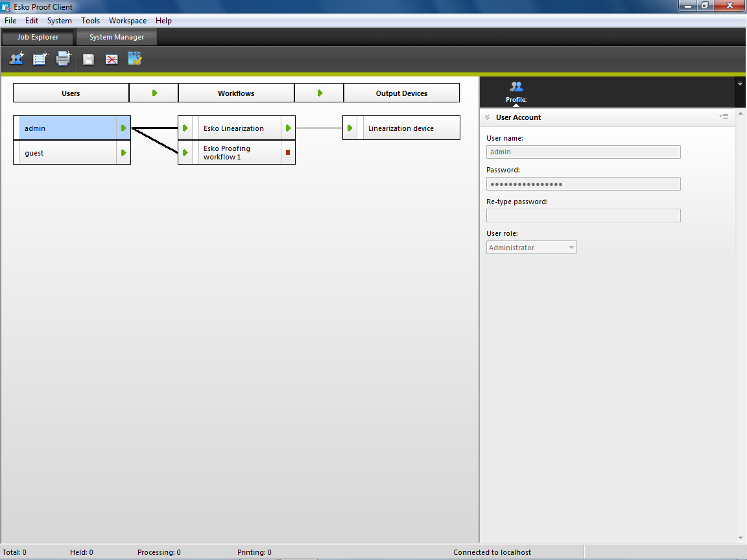Screen dimensions: 747x560
Task: Open the right panel top corner dropdown arrow
Action: click(x=741, y=84)
